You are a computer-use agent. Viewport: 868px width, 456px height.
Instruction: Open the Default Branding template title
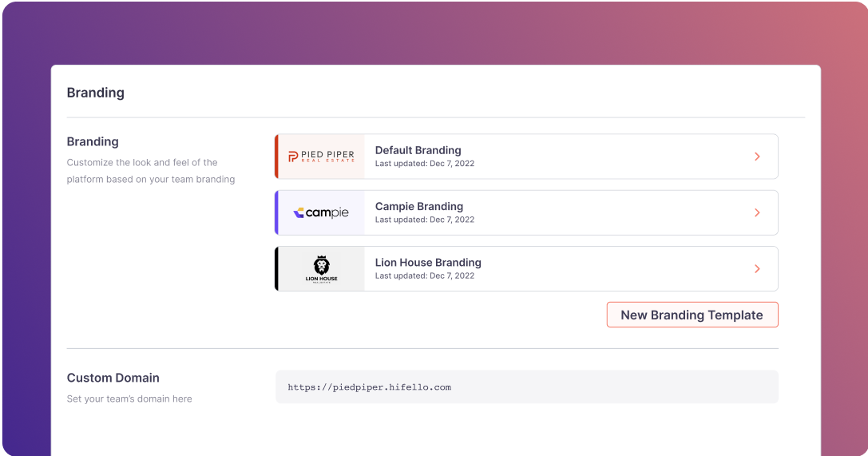[418, 150]
